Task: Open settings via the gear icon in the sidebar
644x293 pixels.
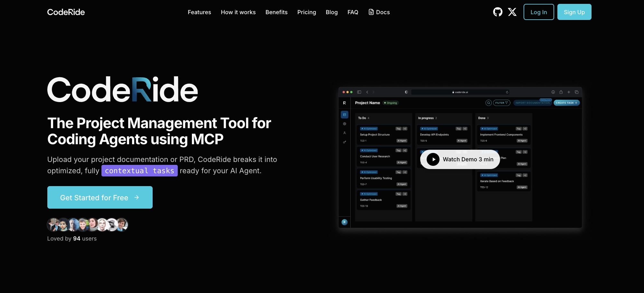Action: click(x=345, y=124)
